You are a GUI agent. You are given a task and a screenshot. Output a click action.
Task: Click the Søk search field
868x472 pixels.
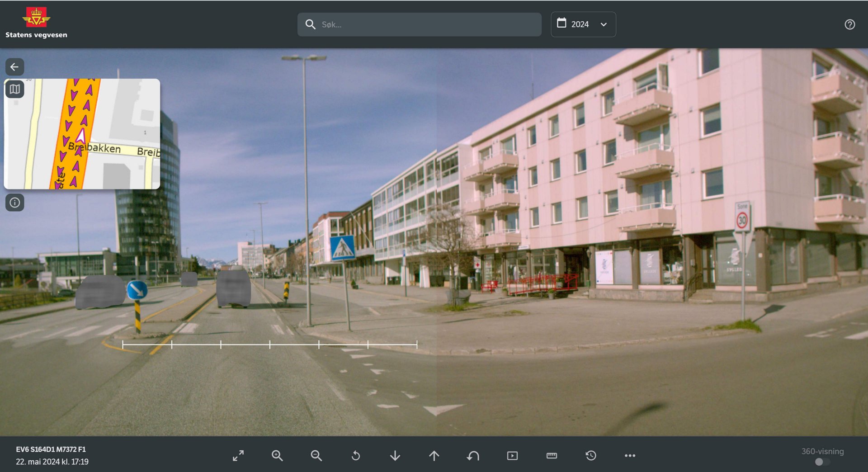419,24
